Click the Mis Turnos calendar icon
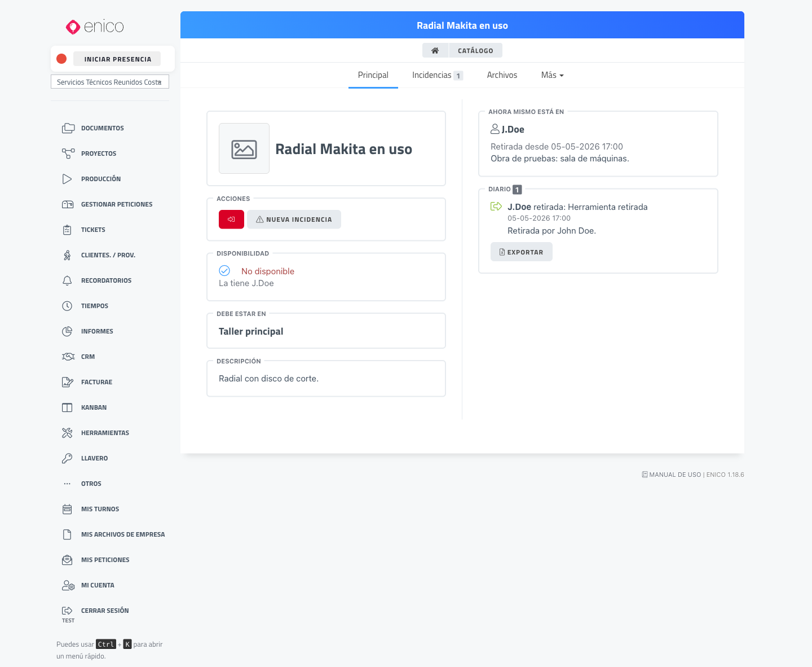 point(67,509)
